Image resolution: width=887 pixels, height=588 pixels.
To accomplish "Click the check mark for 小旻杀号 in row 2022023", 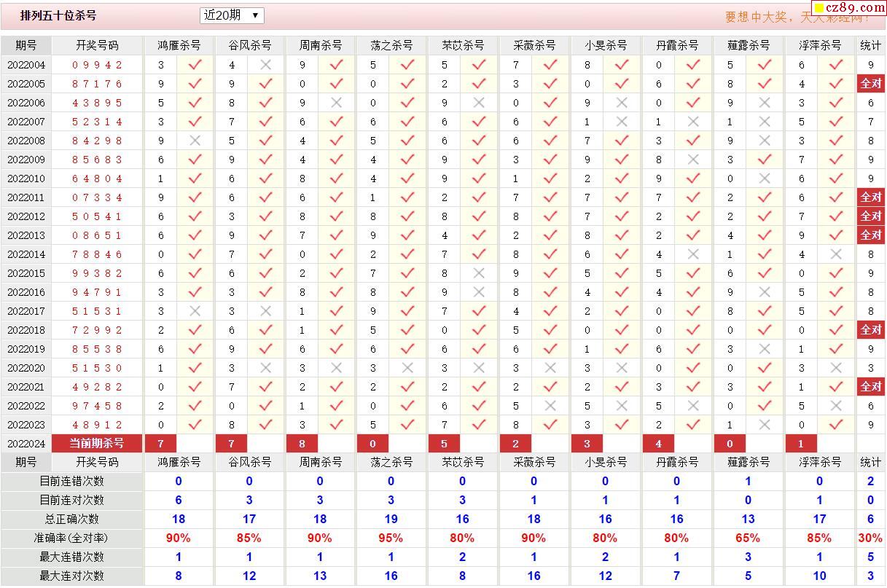I will tap(622, 425).
